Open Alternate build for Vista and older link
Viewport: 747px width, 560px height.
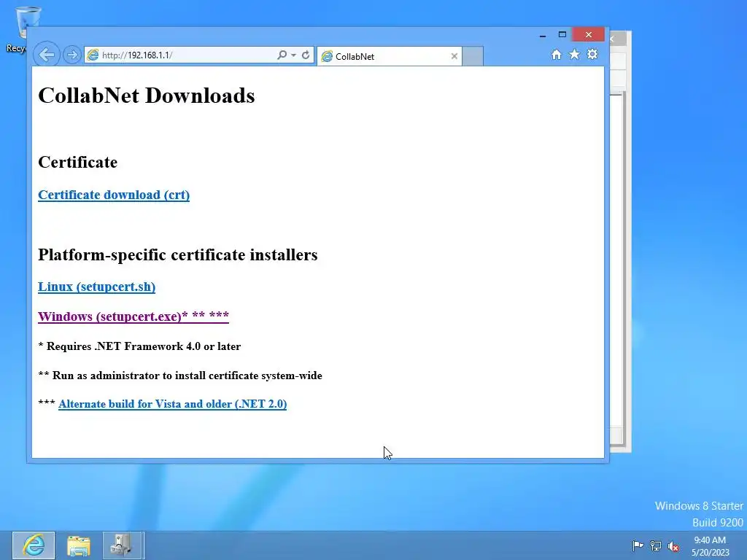[172, 404]
